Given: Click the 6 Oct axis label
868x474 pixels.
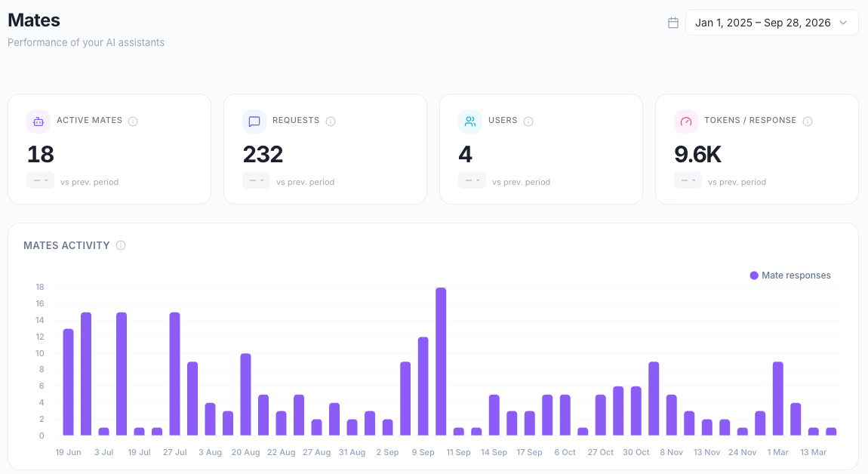Looking at the screenshot, I should (565, 452).
